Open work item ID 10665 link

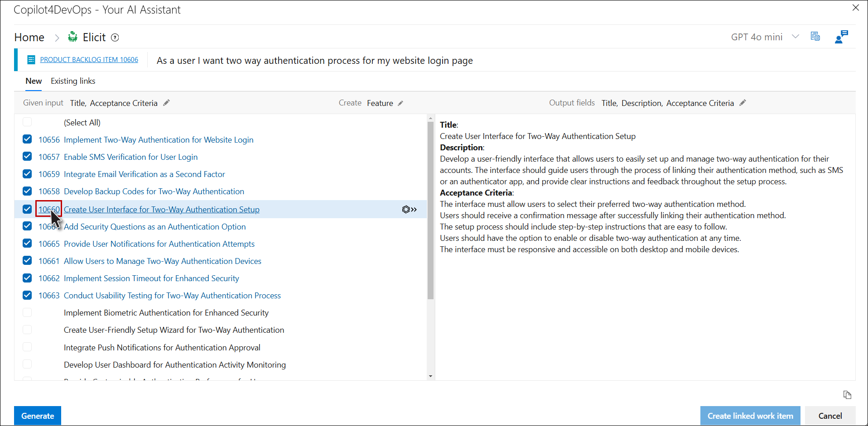49,244
